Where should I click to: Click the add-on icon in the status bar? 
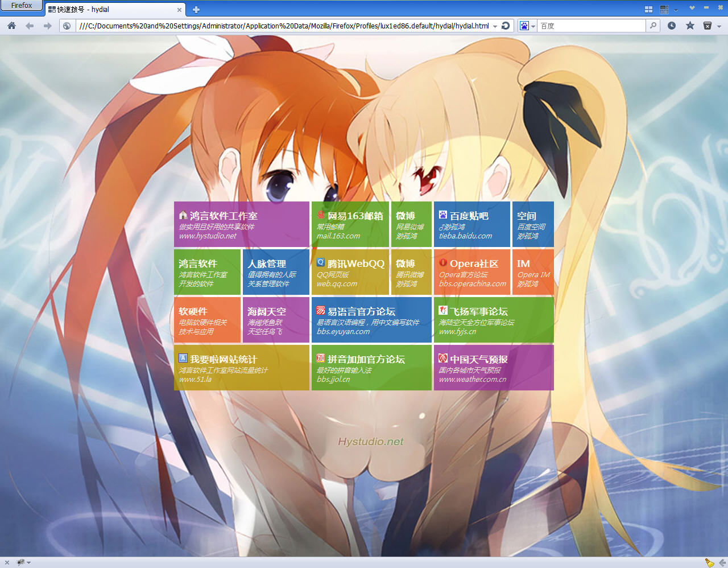pos(21,562)
